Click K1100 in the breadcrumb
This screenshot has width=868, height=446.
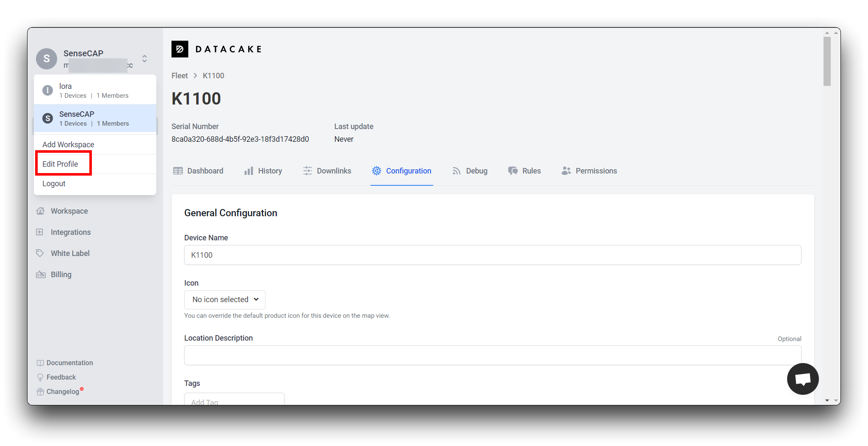[x=213, y=76]
